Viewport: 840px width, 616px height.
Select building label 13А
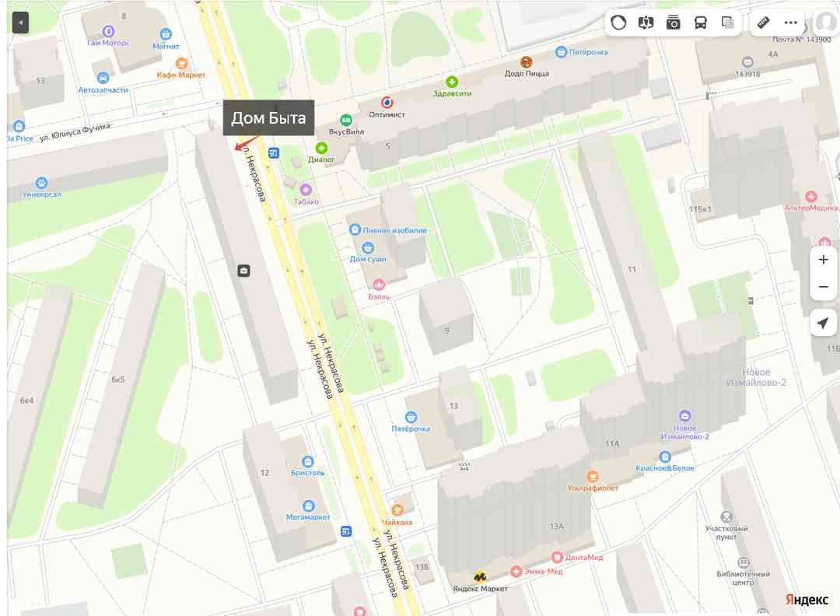tap(557, 527)
